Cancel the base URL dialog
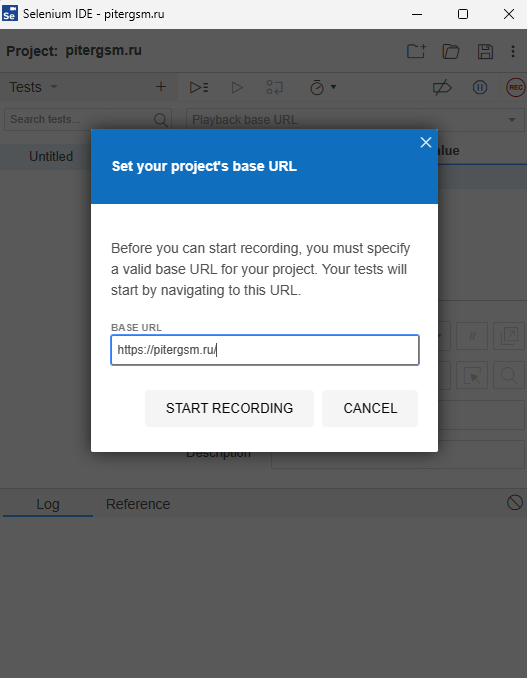The image size is (527, 678). (x=370, y=408)
